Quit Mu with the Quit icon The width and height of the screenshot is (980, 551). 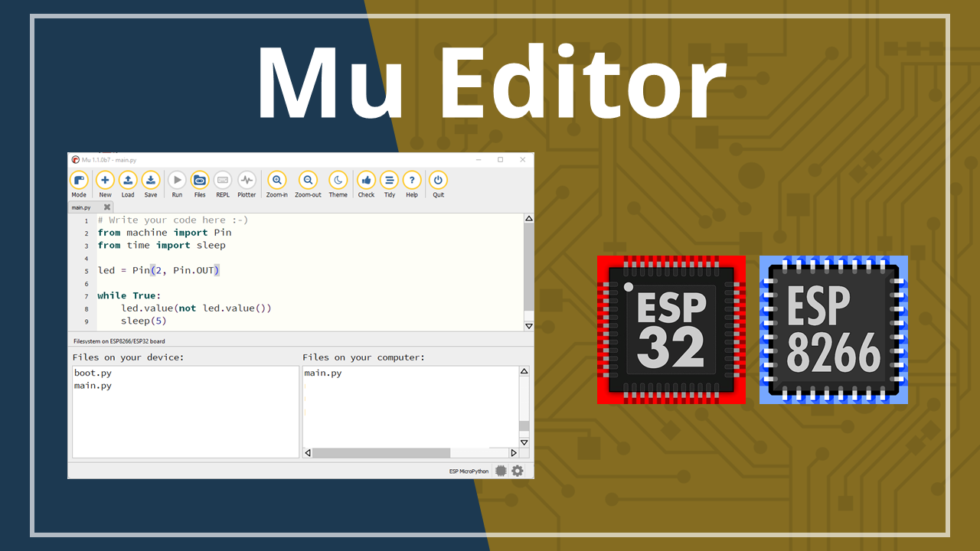coord(438,181)
